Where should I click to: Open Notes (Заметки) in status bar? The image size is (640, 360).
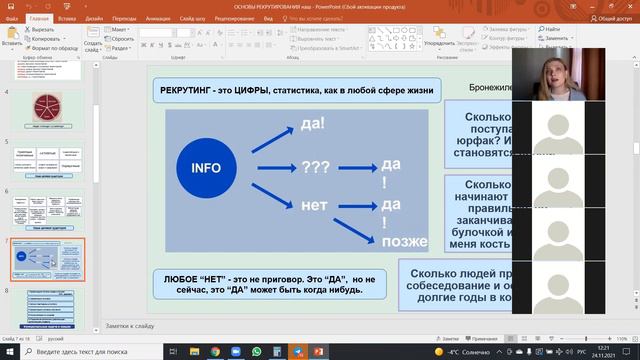pyautogui.click(x=448, y=339)
